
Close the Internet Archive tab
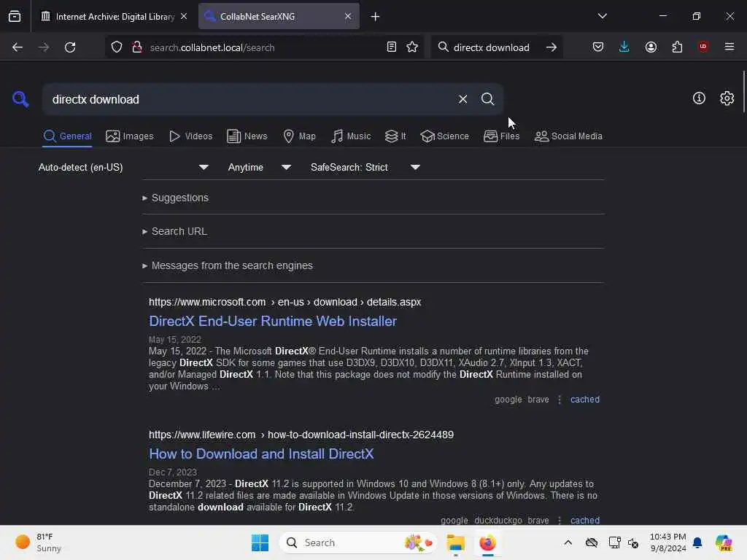(184, 16)
